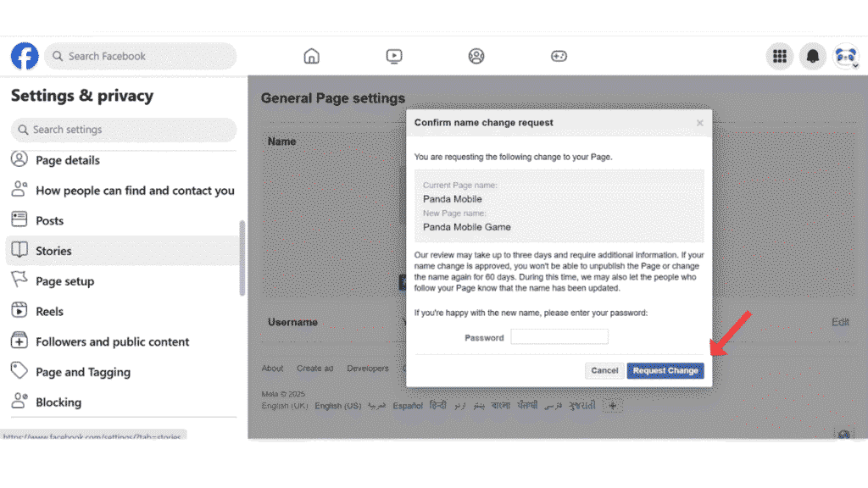The width and height of the screenshot is (868, 488).
Task: Click the Facebook logo
Action: (x=25, y=56)
